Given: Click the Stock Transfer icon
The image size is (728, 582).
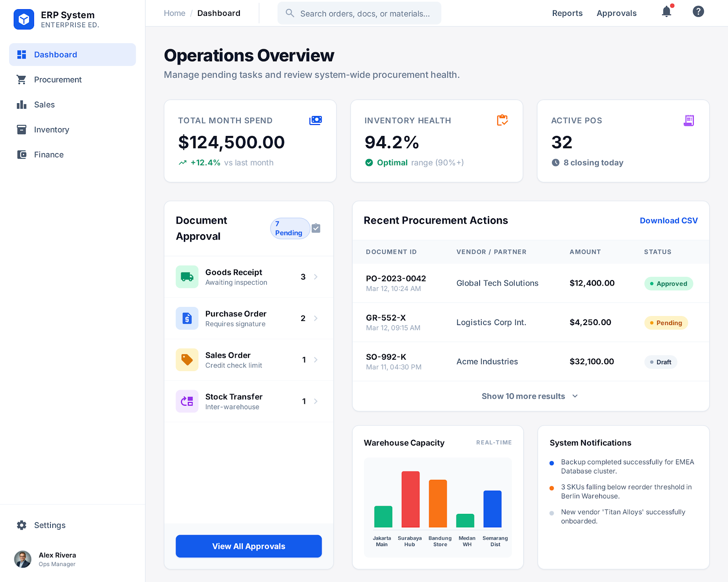Looking at the screenshot, I should (x=187, y=401).
